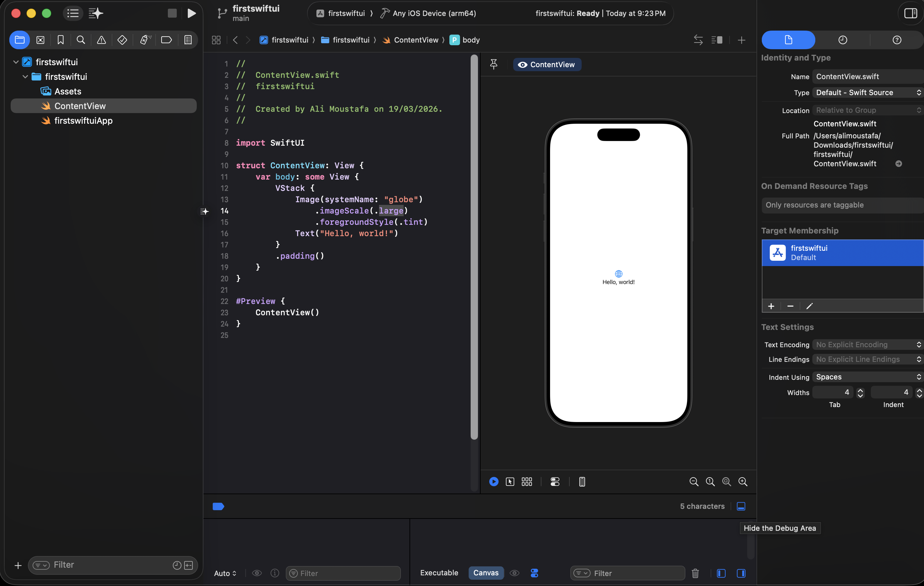This screenshot has width=924, height=586.
Task: Increase the Tab width stepper
Action: click(x=860, y=390)
